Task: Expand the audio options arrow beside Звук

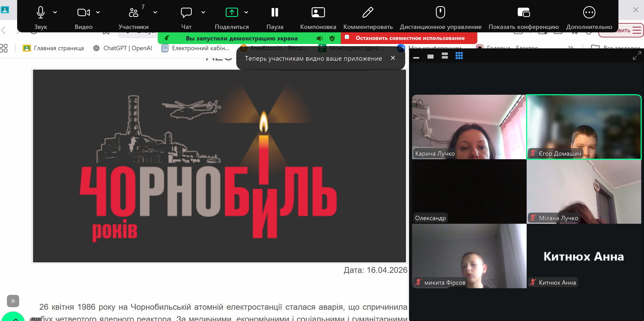Action: point(55,12)
